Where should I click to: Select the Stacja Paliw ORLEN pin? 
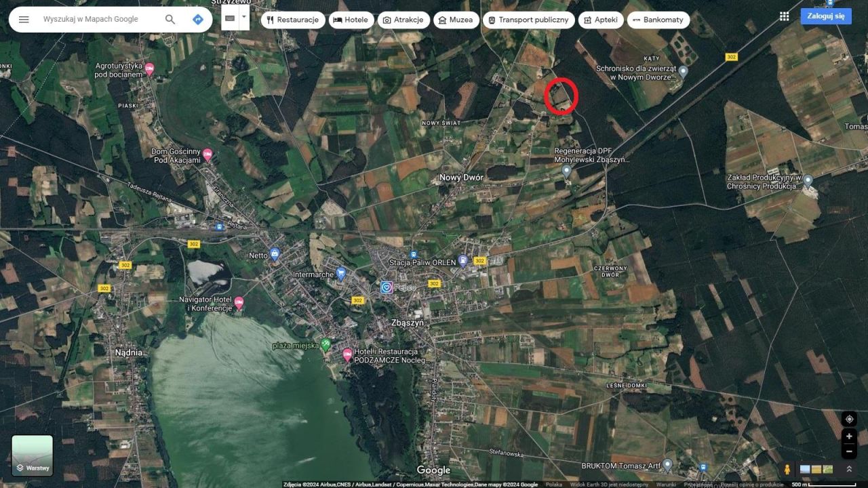[463, 261]
